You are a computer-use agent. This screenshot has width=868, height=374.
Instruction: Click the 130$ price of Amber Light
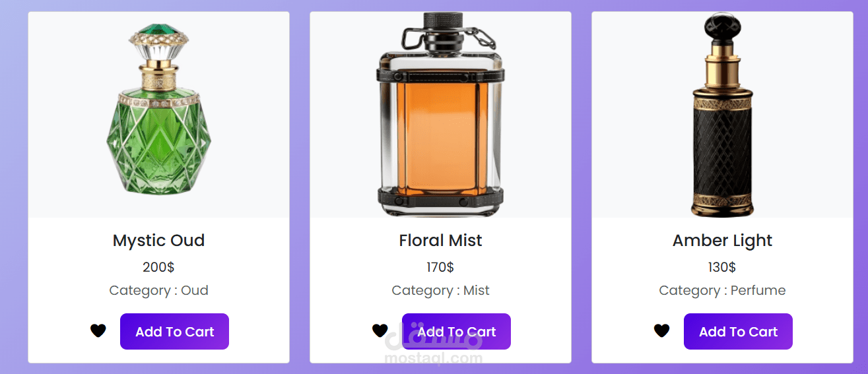(x=722, y=267)
